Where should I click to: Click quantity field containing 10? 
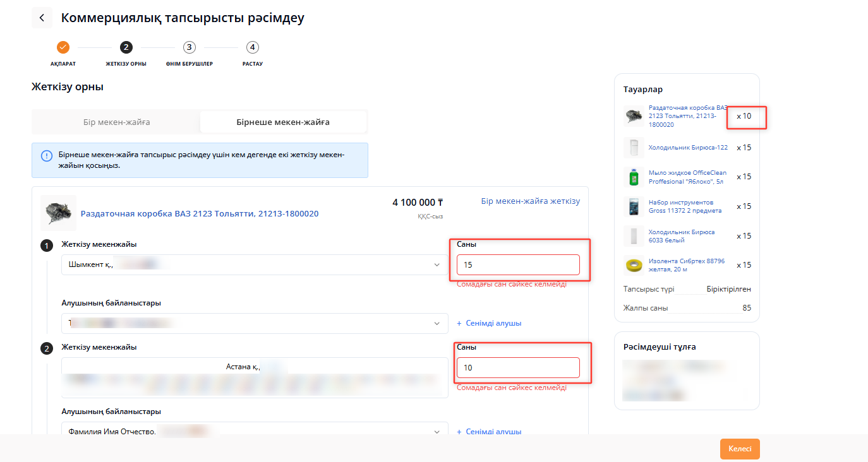[517, 368]
